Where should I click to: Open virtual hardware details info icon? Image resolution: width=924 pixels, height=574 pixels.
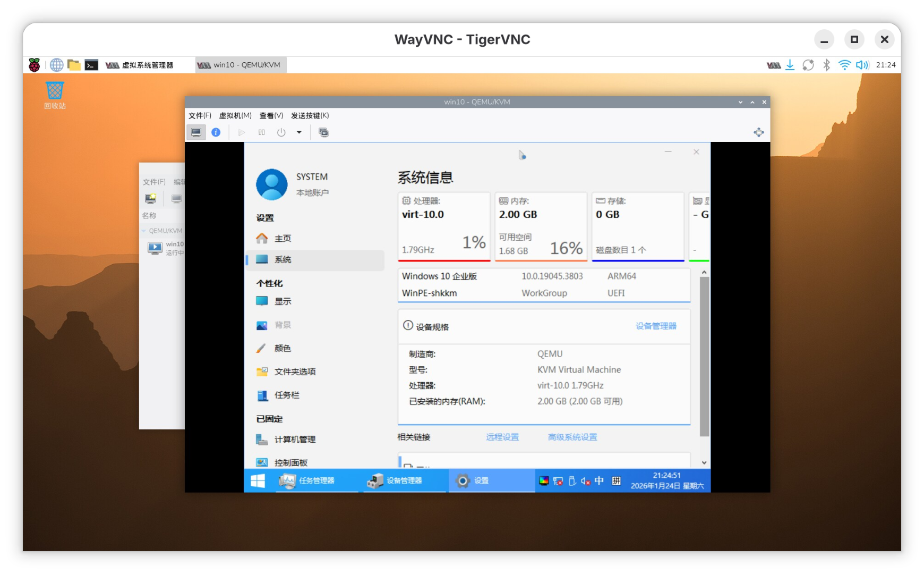point(216,132)
